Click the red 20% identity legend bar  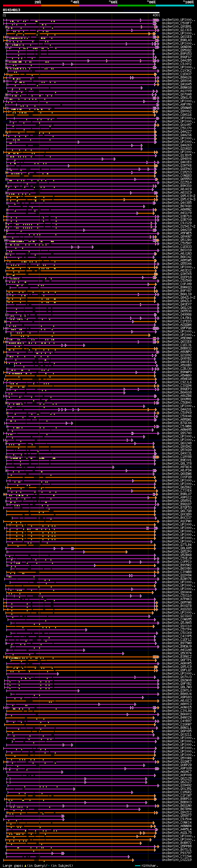[x=22, y=6]
